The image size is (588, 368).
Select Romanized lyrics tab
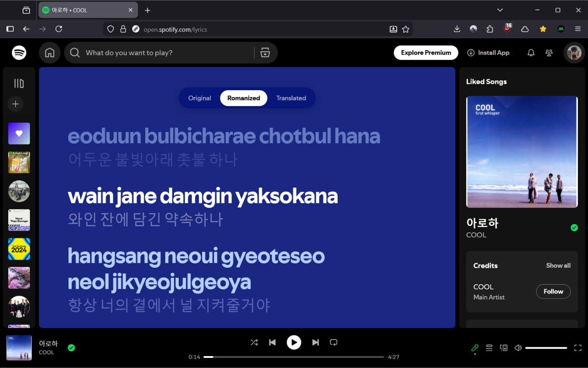pos(244,98)
